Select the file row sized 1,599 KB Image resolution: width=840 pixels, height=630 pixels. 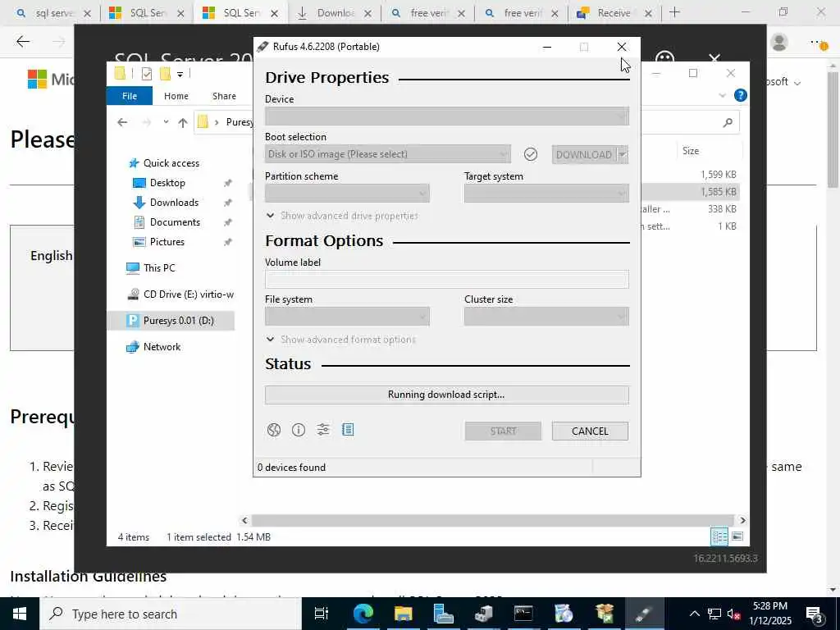[690, 174]
